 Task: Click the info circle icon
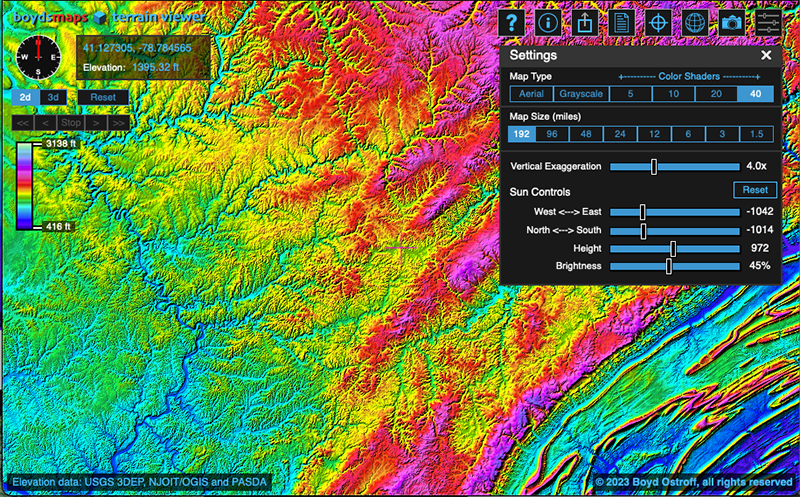click(547, 23)
